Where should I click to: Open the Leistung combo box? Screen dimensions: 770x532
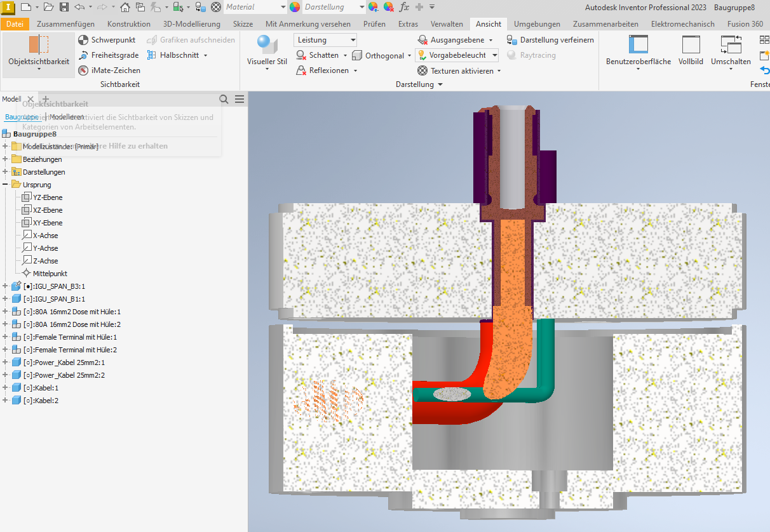click(325, 40)
